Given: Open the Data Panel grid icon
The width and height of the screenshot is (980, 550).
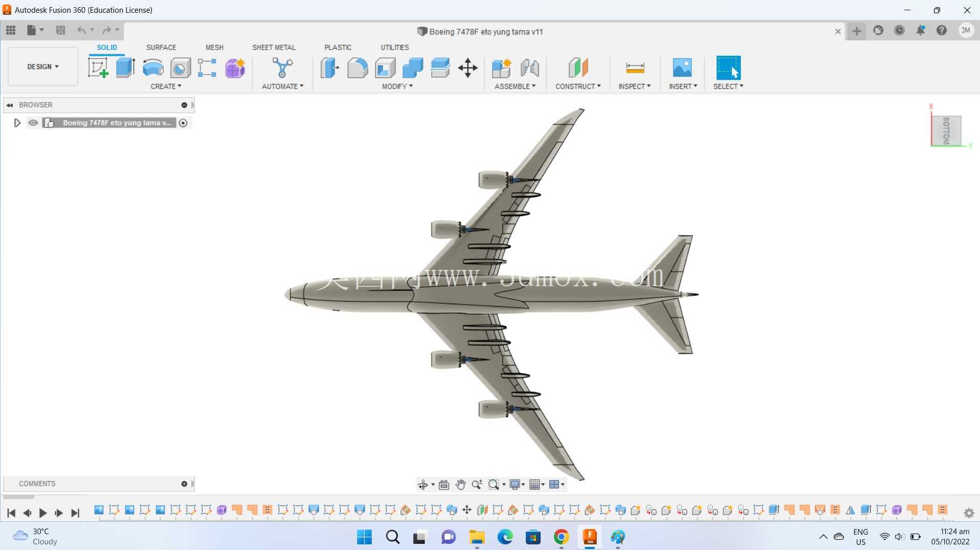Looking at the screenshot, I should (x=11, y=30).
